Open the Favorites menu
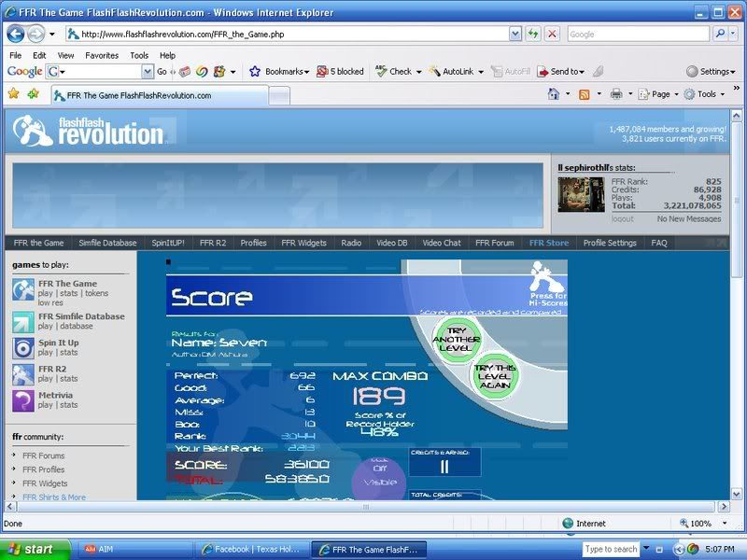This screenshot has height=560, width=747. coord(102,55)
